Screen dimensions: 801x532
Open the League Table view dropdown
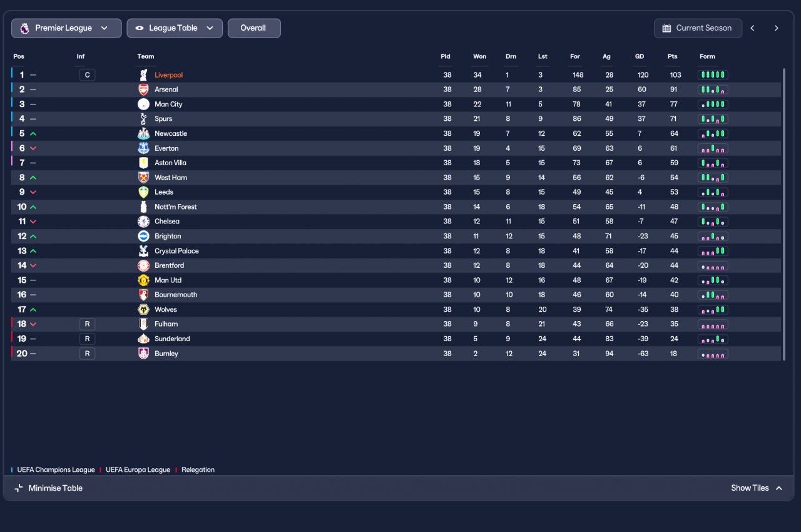coord(175,28)
